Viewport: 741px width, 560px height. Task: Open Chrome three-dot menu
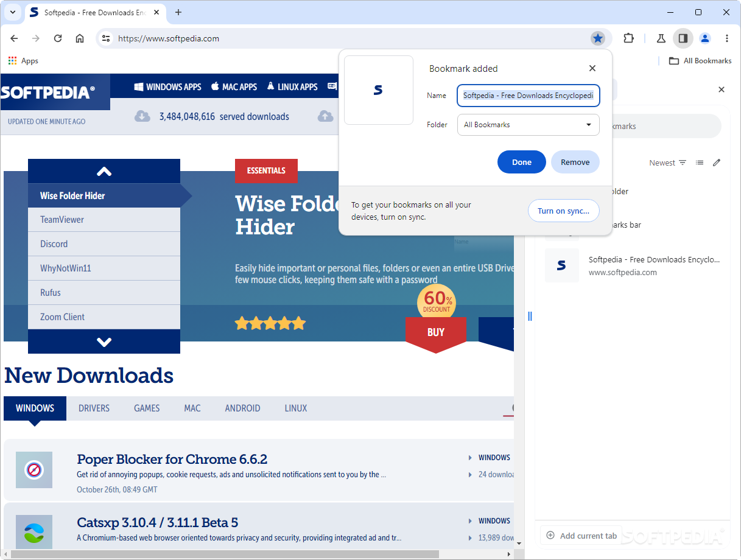[x=727, y=38]
